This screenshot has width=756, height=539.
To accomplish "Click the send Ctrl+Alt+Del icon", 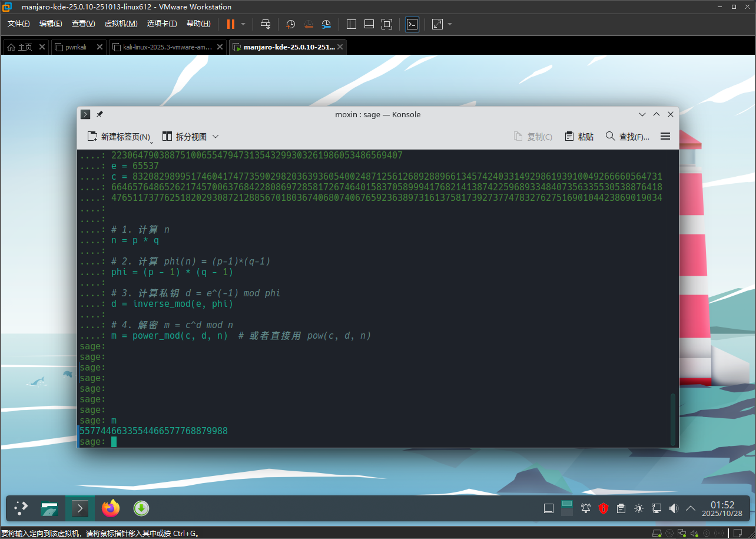I will click(x=266, y=24).
